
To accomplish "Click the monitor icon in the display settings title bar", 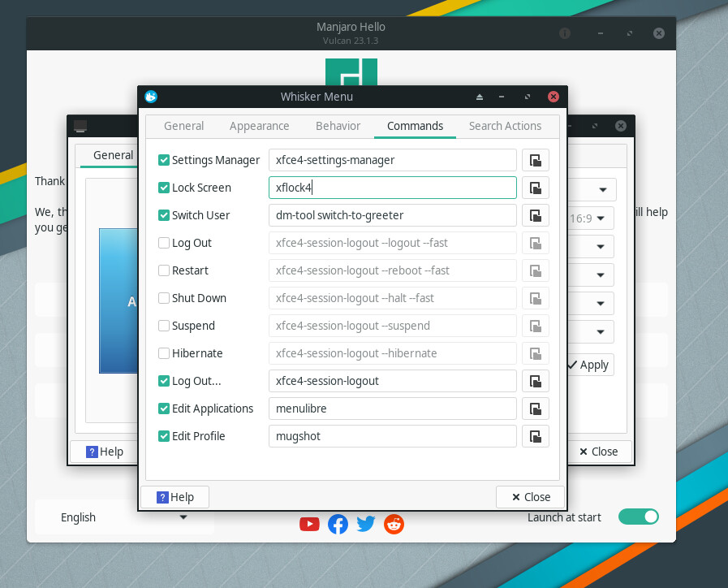I will 80,126.
